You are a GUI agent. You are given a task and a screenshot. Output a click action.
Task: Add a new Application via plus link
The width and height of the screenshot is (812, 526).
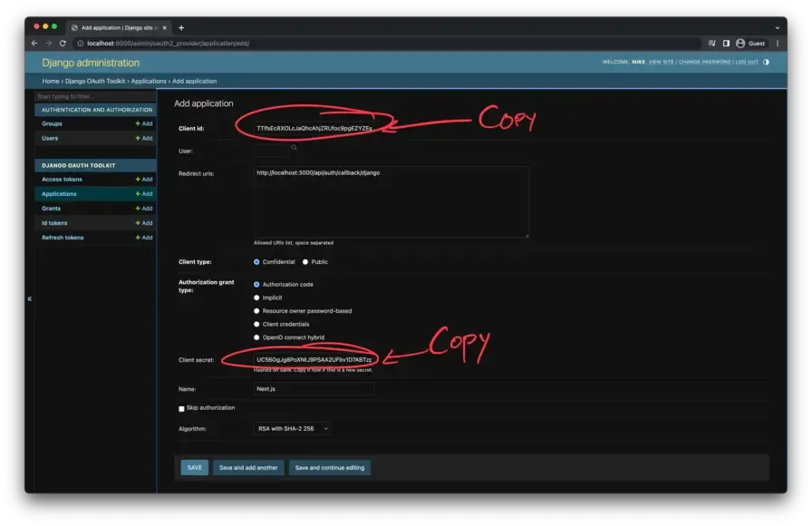pos(144,194)
